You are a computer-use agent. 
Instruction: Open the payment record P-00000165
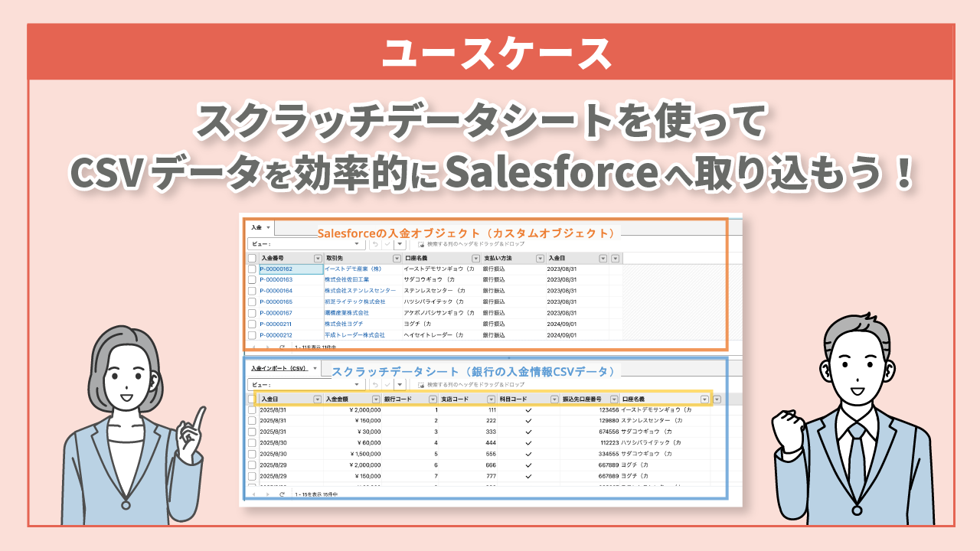276,302
